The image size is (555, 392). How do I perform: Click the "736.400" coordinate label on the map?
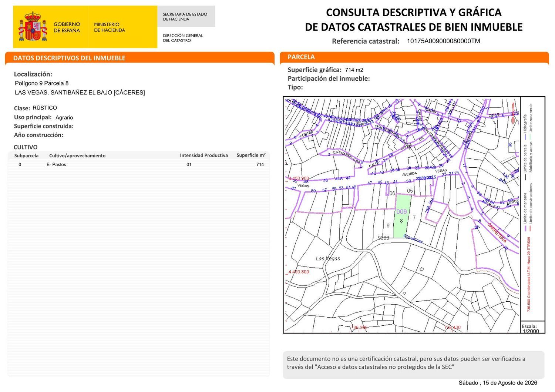click(453, 328)
